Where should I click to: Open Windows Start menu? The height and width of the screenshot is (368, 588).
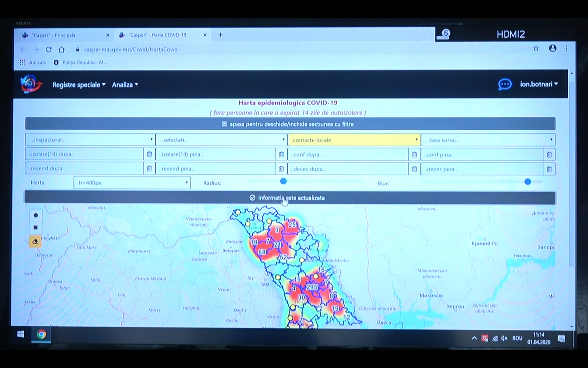tap(21, 334)
